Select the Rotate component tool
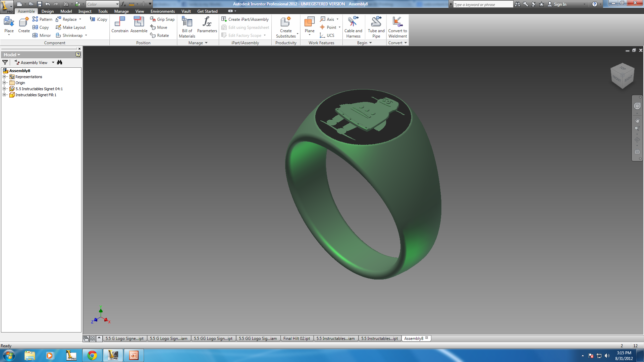Image resolution: width=644 pixels, height=362 pixels. click(160, 36)
